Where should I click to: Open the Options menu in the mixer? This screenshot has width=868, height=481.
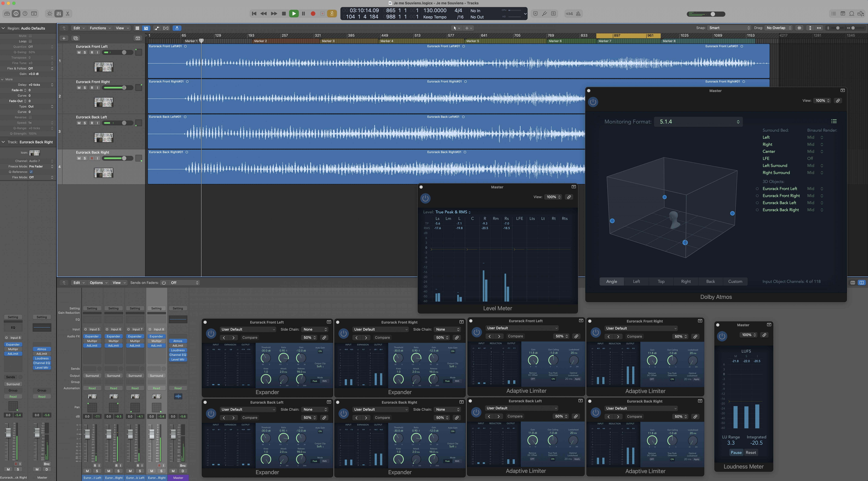click(x=96, y=283)
